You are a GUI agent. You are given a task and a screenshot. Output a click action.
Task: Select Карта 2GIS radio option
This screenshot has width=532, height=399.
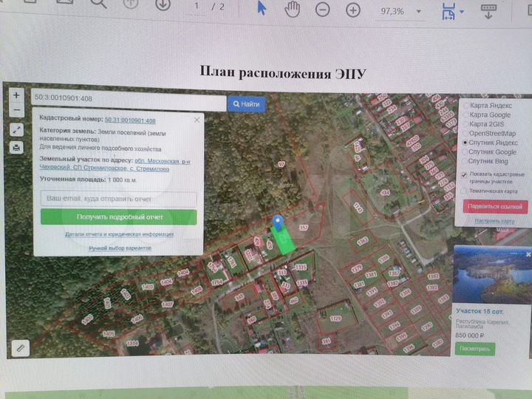click(x=465, y=124)
